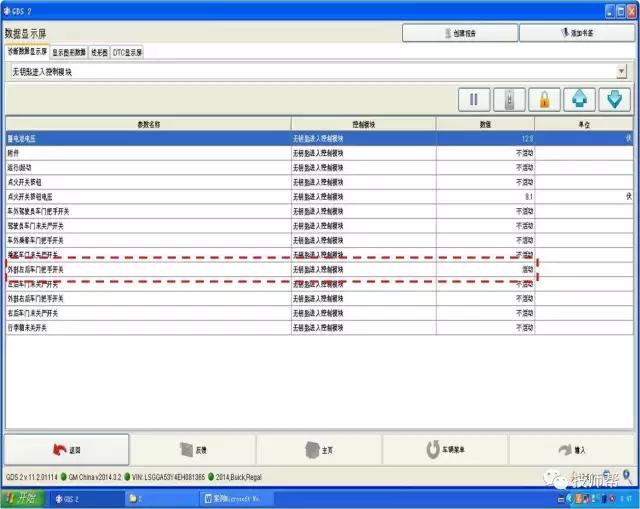640x509 pixels.
Task: Open the Windows 开始 start menu
Action: point(22,498)
